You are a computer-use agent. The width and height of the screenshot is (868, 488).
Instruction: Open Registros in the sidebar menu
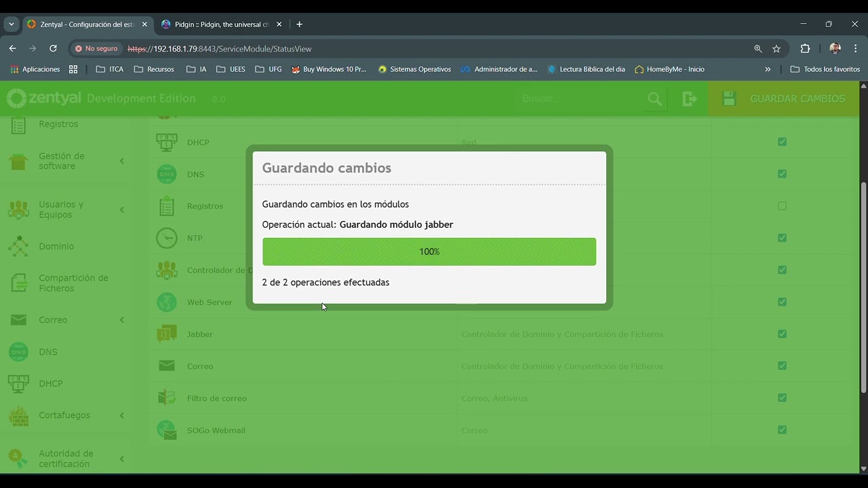tap(58, 124)
